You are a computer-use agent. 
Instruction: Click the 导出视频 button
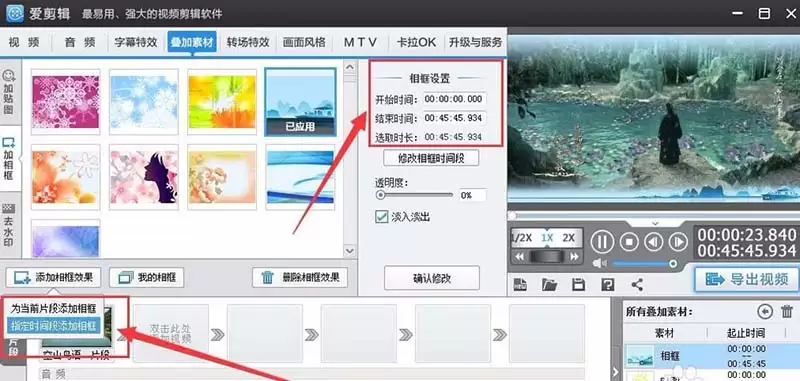[x=746, y=279]
